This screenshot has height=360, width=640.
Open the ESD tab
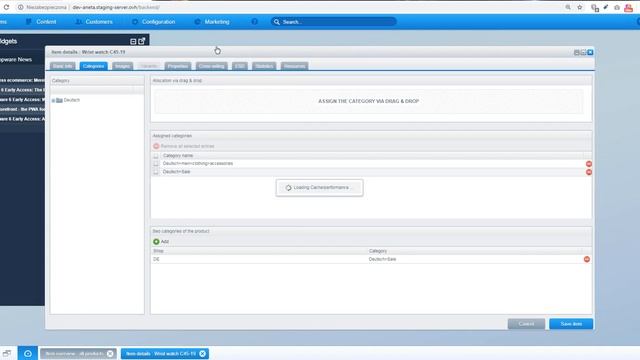coord(240,66)
